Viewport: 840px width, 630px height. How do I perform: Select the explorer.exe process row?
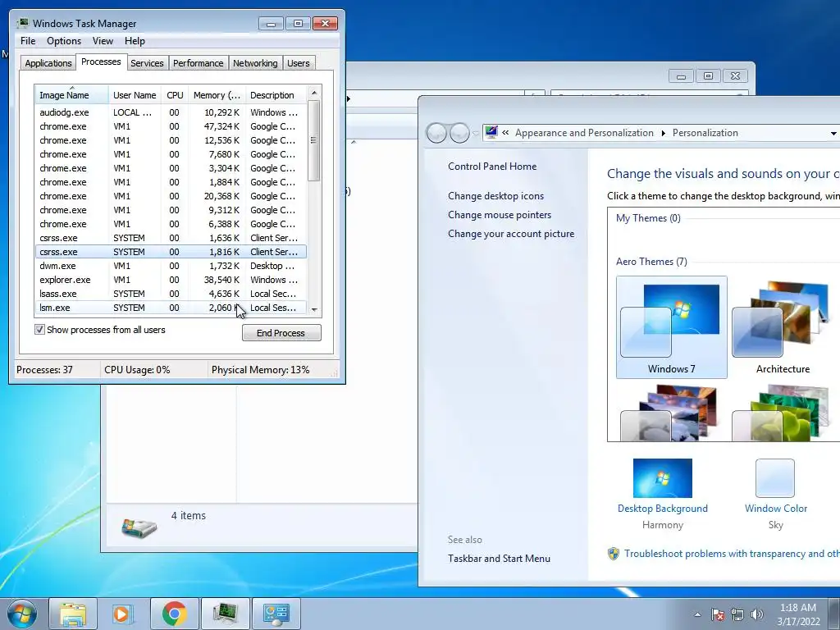point(171,280)
